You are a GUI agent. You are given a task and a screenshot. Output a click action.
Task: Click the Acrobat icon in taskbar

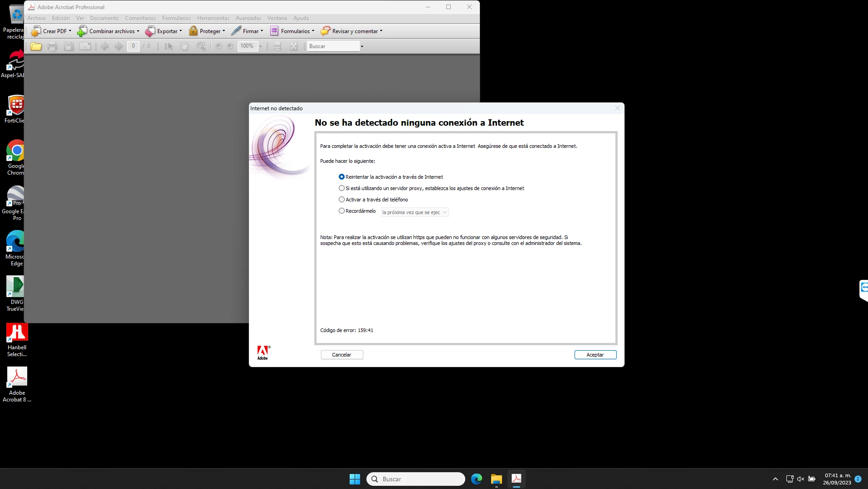pyautogui.click(x=517, y=479)
